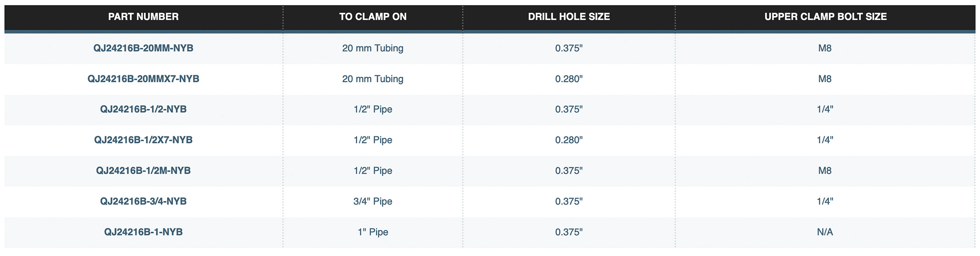
Task: Click the N/A bolt size cell
Action: coord(825,232)
